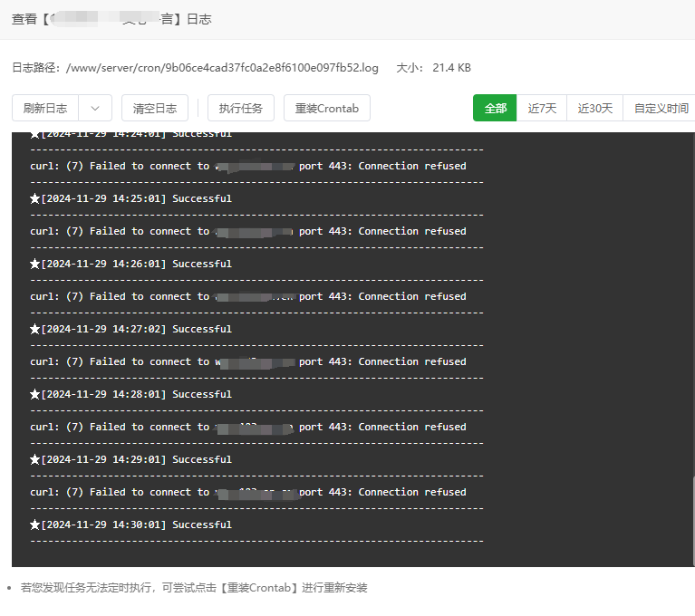Viewport: 695px width, 616px height.
Task: Click the curl error line below 14:29:01
Action: 248,492
